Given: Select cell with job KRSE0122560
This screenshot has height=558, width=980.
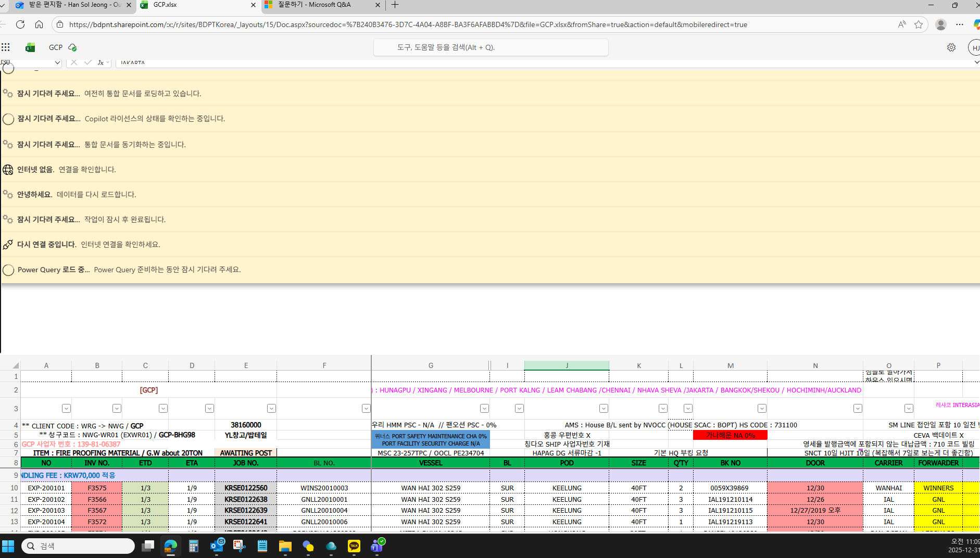Looking at the screenshot, I should (246, 488).
